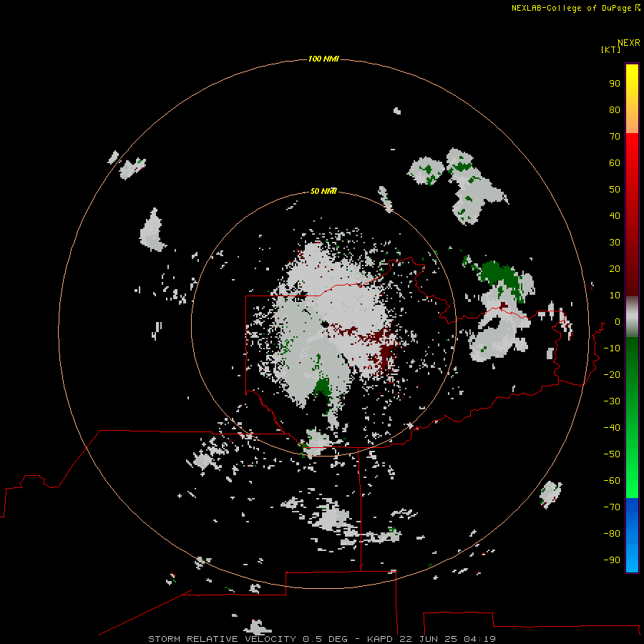Click the -90 value on velocity scale

click(x=612, y=560)
